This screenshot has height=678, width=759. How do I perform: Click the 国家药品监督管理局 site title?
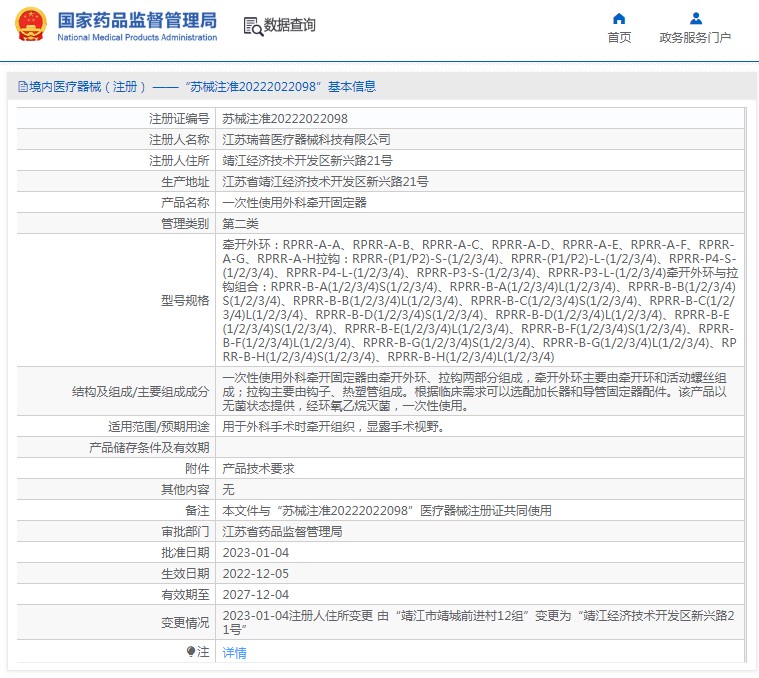pos(137,20)
